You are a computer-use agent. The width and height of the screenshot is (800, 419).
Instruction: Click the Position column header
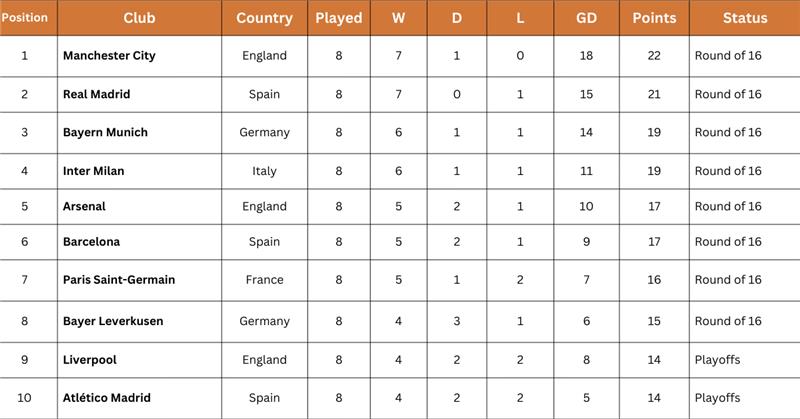pyautogui.click(x=24, y=18)
